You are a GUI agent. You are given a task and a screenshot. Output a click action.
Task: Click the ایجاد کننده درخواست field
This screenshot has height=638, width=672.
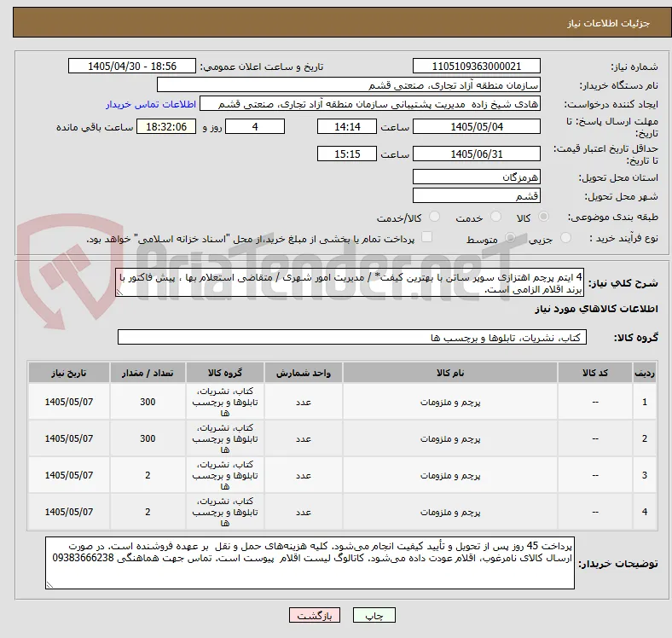pos(370,104)
